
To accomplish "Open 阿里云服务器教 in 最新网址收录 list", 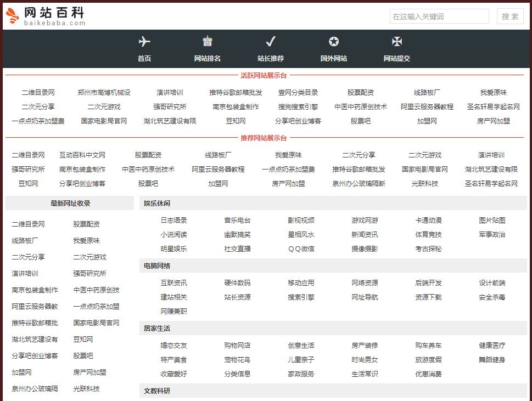I will click(35, 307).
